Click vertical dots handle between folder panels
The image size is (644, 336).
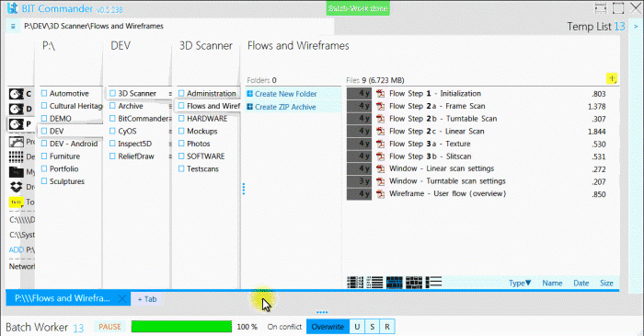tap(244, 189)
